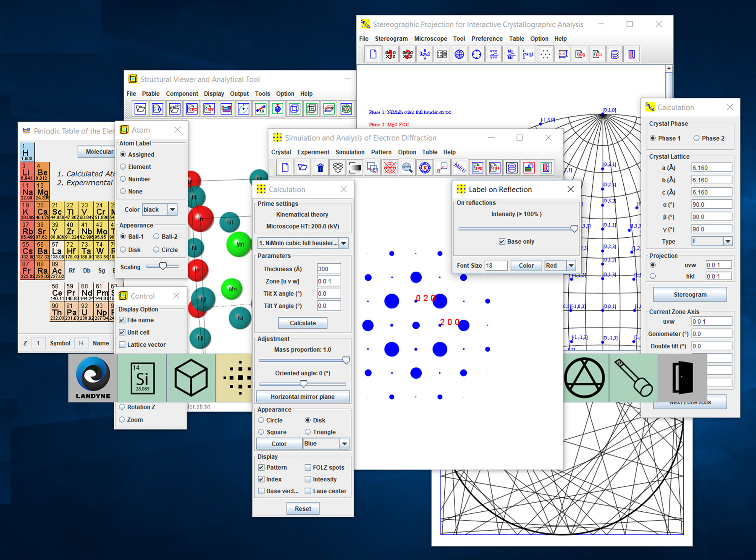Open the Si periodic table launcher icon

pos(142,378)
